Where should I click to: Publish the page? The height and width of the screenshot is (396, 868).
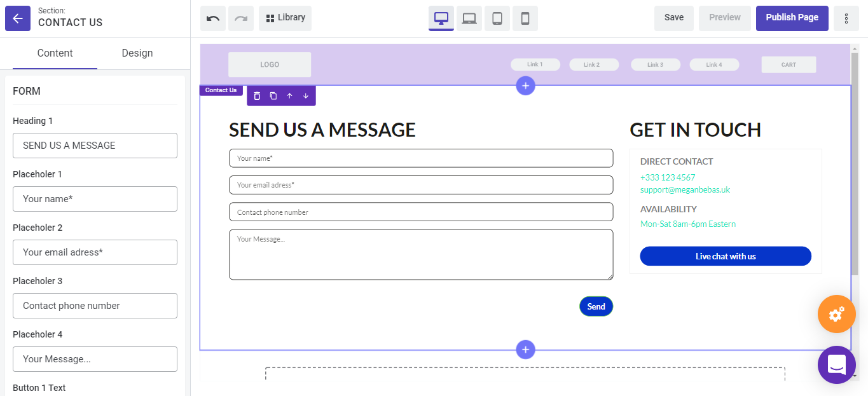pos(792,18)
